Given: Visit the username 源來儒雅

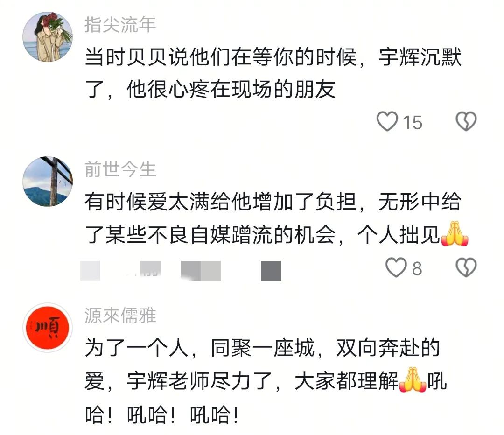Looking at the screenshot, I should 120,316.
